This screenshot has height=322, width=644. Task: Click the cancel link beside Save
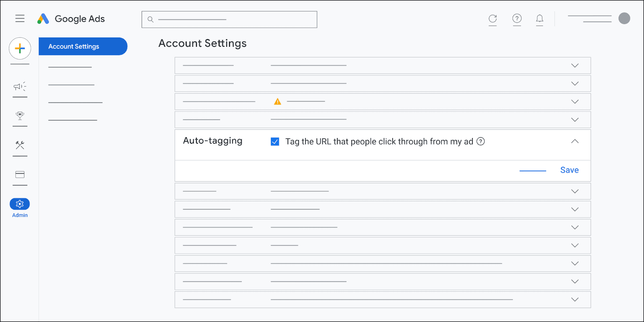[533, 171]
